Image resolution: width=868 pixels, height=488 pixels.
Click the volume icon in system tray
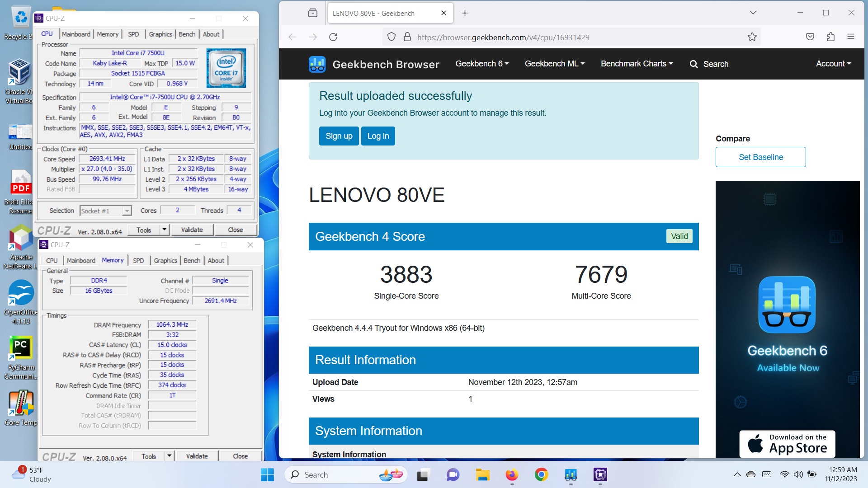click(x=798, y=475)
